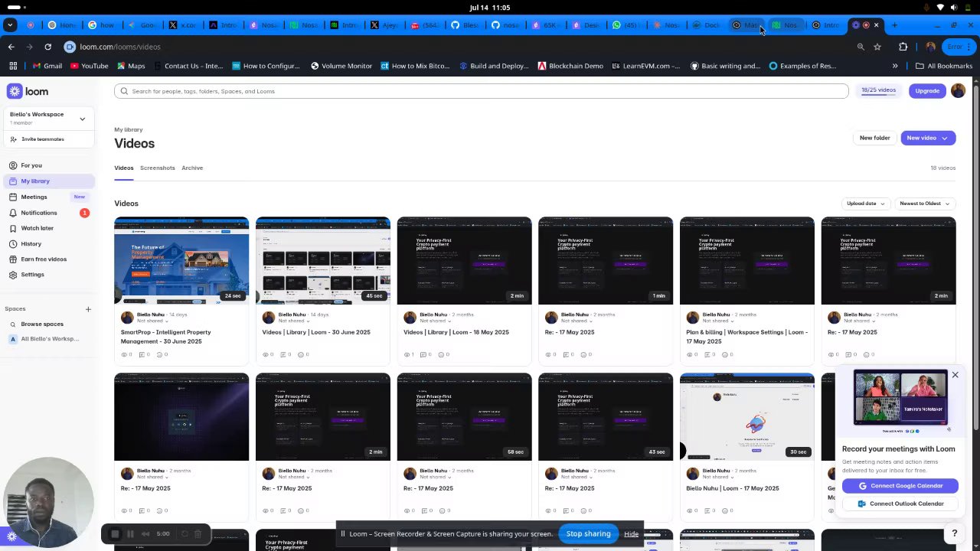Image resolution: width=980 pixels, height=551 pixels.
Task: Open Earn free videos gift icon
Action: click(x=13, y=259)
